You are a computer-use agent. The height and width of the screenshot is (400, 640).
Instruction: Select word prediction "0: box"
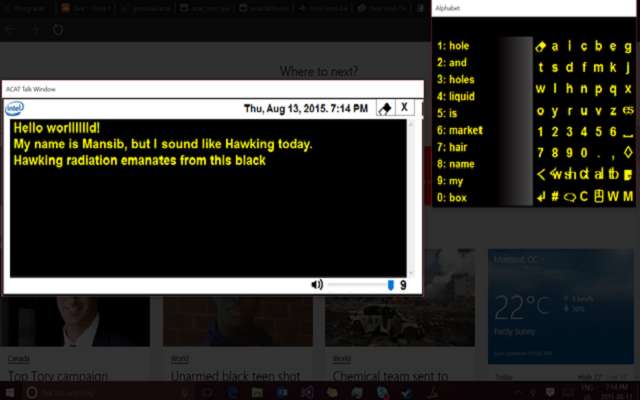coord(452,198)
